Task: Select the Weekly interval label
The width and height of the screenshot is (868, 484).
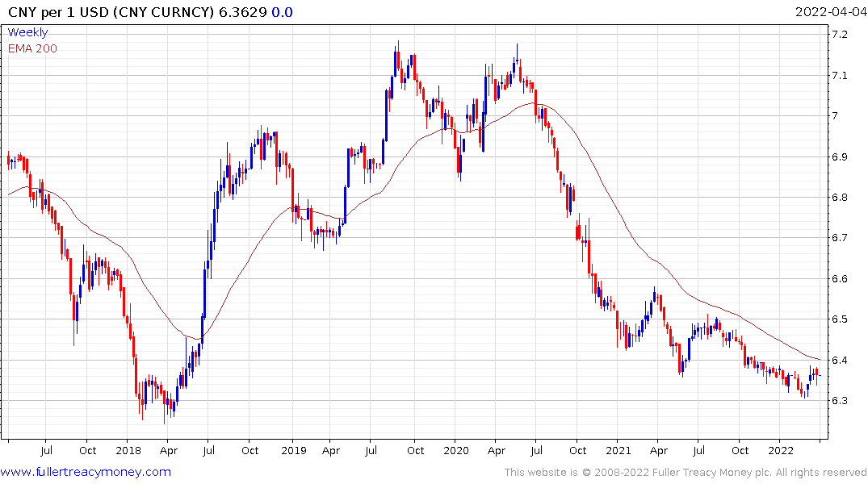Action: pyautogui.click(x=27, y=32)
